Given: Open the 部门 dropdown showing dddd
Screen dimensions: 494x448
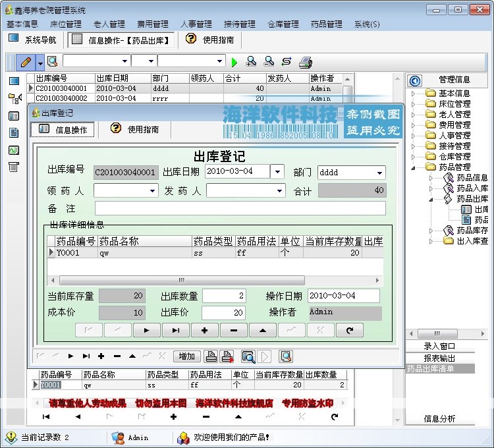Looking at the screenshot, I should 379,173.
